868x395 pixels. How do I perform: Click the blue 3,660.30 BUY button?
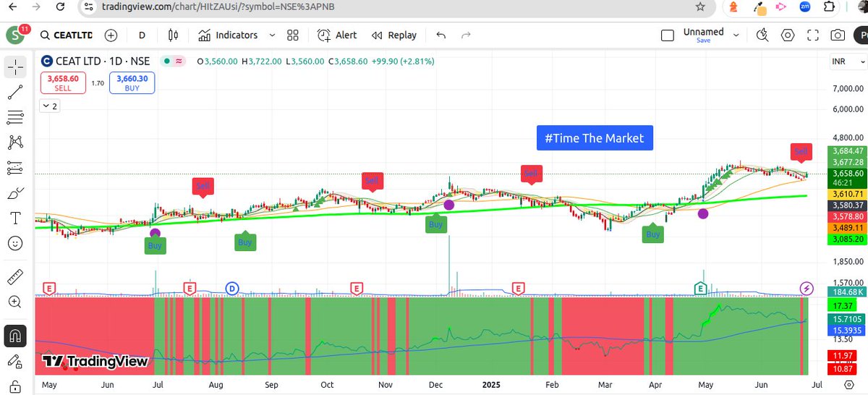tap(132, 83)
